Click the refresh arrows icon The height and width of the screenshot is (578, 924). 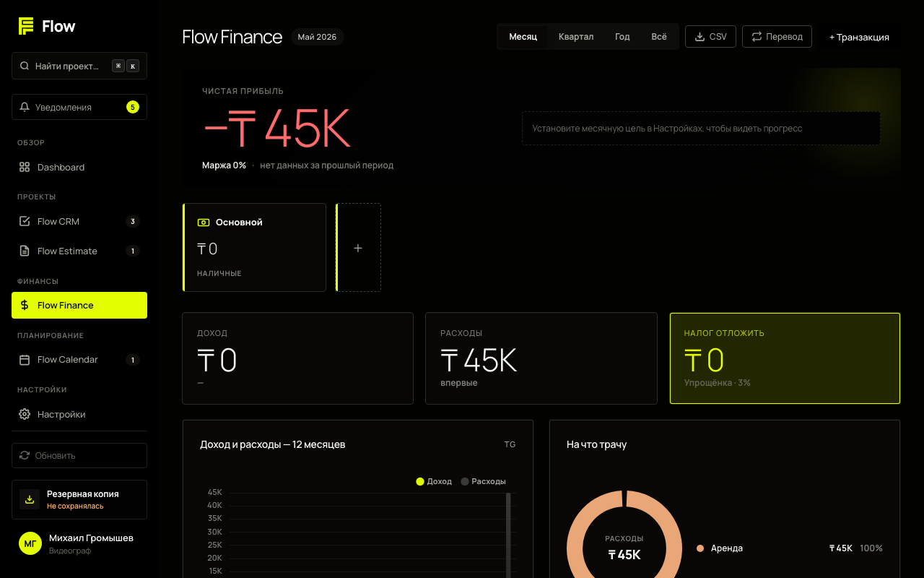pos(25,455)
